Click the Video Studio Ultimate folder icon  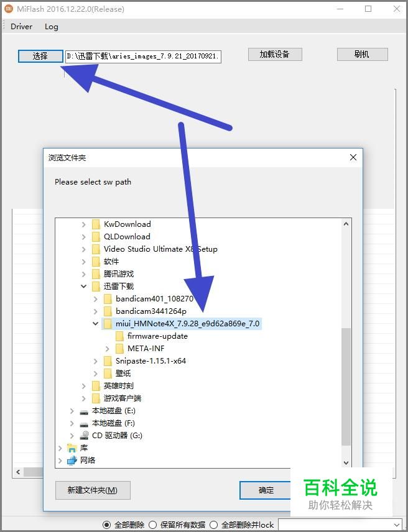pyautogui.click(x=96, y=249)
